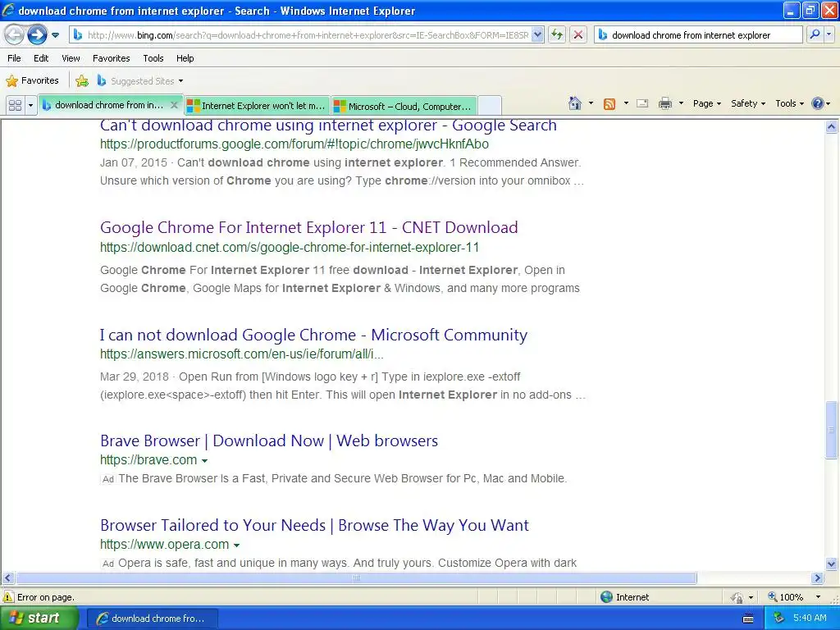Refresh the page with the Refresh icon

557,35
